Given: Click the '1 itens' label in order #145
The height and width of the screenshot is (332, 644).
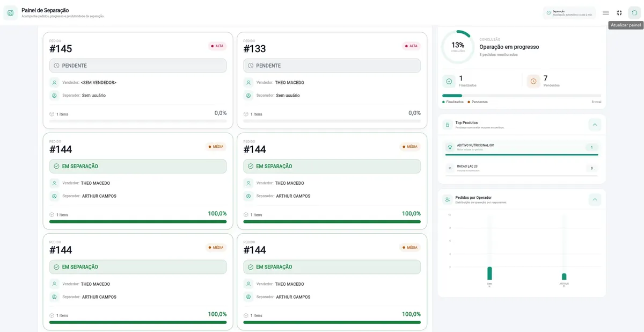Looking at the screenshot, I should point(62,114).
